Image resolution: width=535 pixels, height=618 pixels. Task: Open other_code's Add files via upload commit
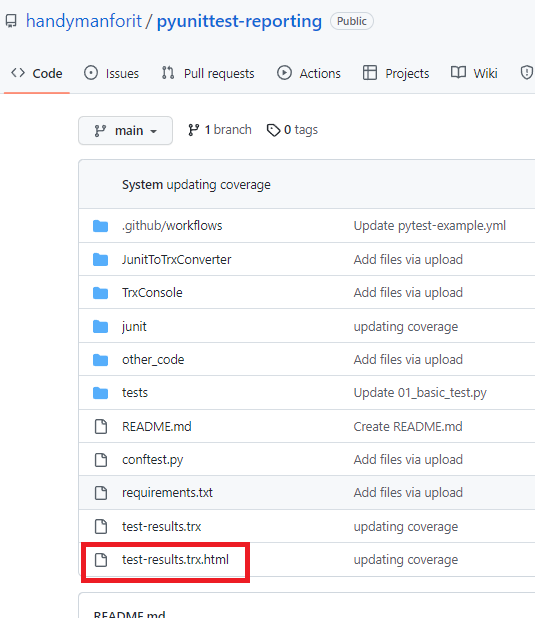click(x=408, y=360)
